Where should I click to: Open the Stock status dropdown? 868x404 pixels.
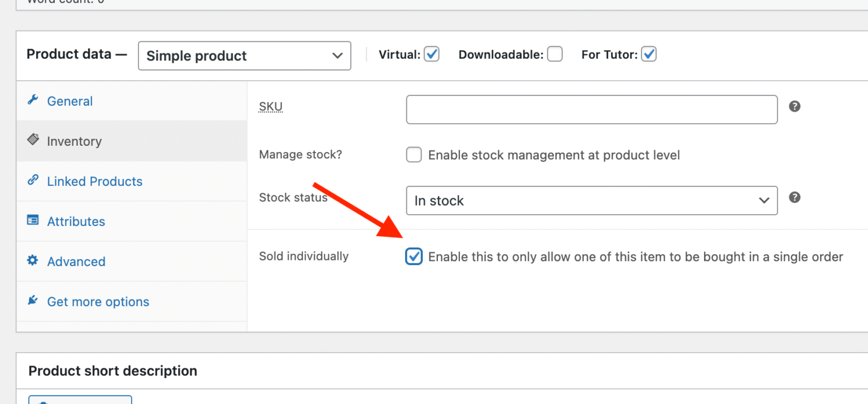tap(591, 201)
